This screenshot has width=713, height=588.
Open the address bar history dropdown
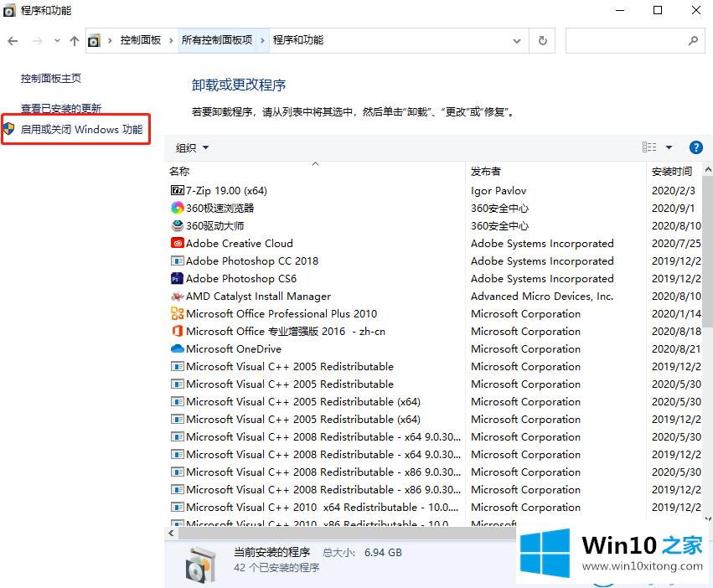pyautogui.click(x=517, y=41)
